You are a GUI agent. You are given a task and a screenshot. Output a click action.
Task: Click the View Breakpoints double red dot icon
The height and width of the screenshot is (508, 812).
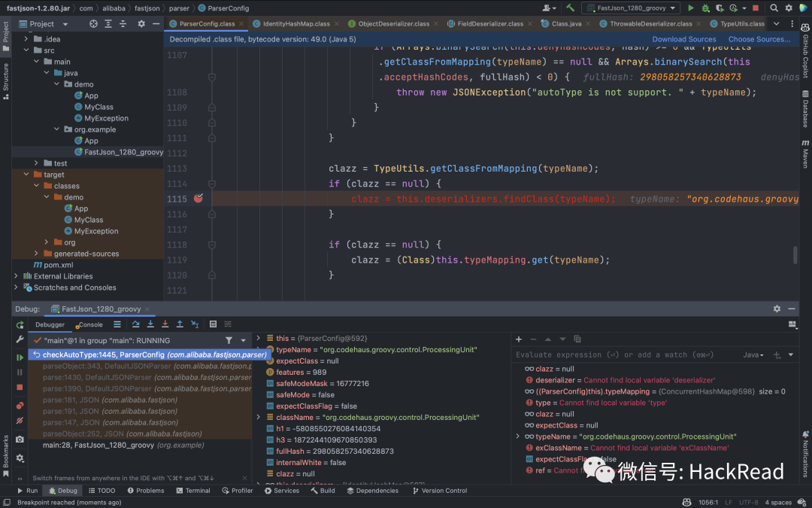[x=20, y=406]
